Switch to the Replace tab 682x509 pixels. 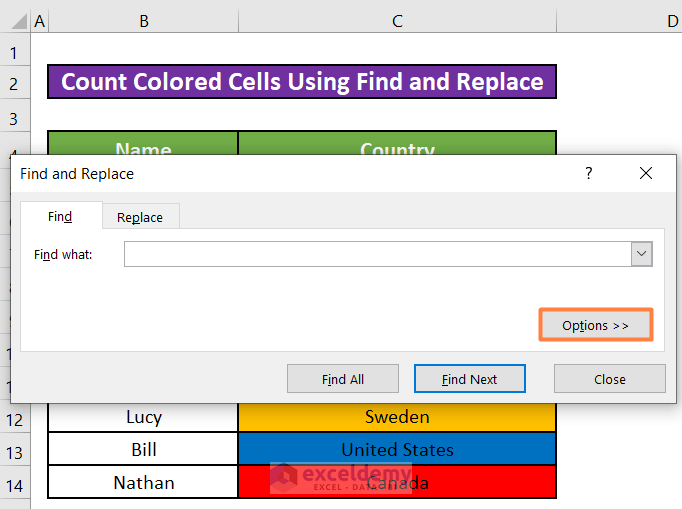(x=139, y=217)
